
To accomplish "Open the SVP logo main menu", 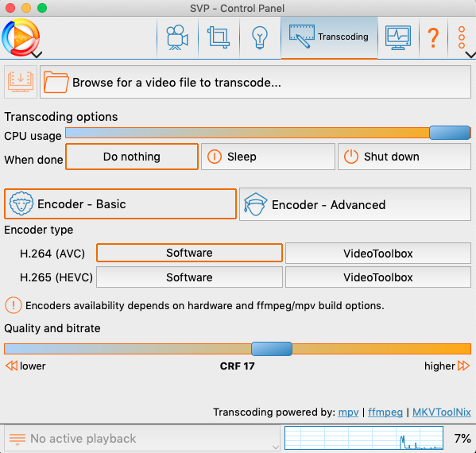I will coord(21,37).
